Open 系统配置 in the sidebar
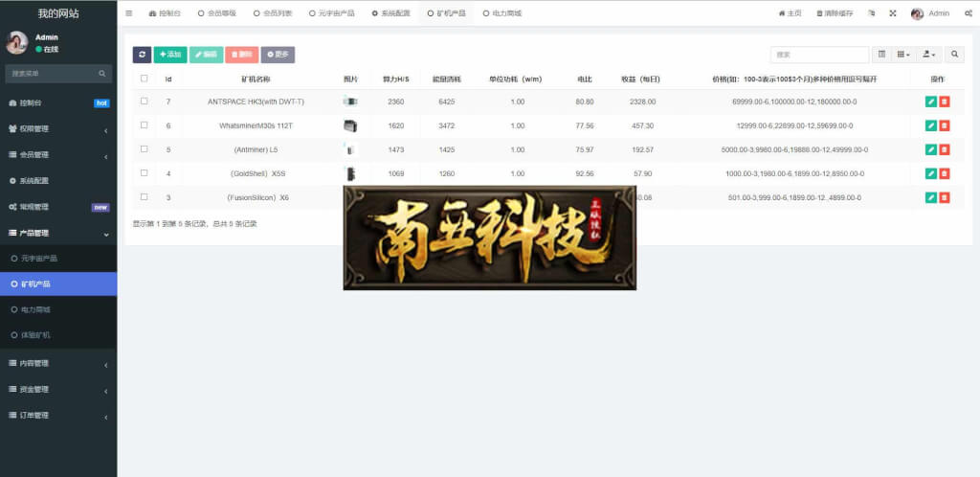Viewport: 980px width, 477px height. click(x=58, y=181)
